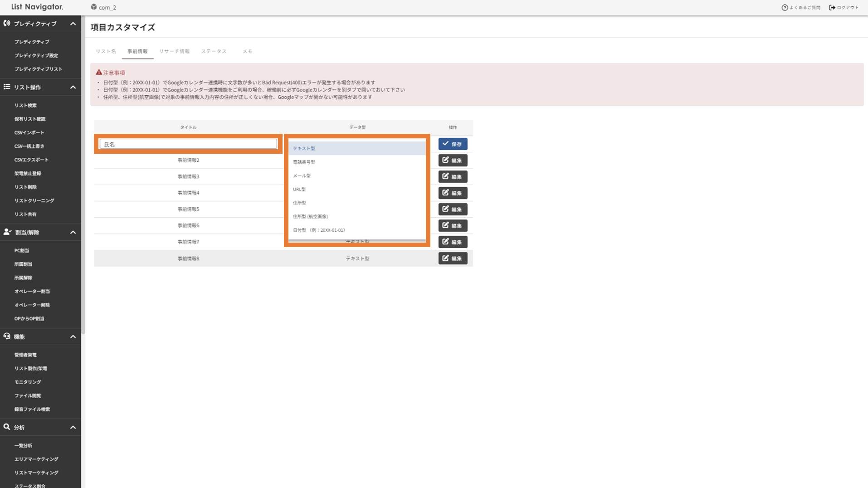This screenshot has width=868, height=488.
Task: Click the 氏名 title input field
Action: point(188,144)
